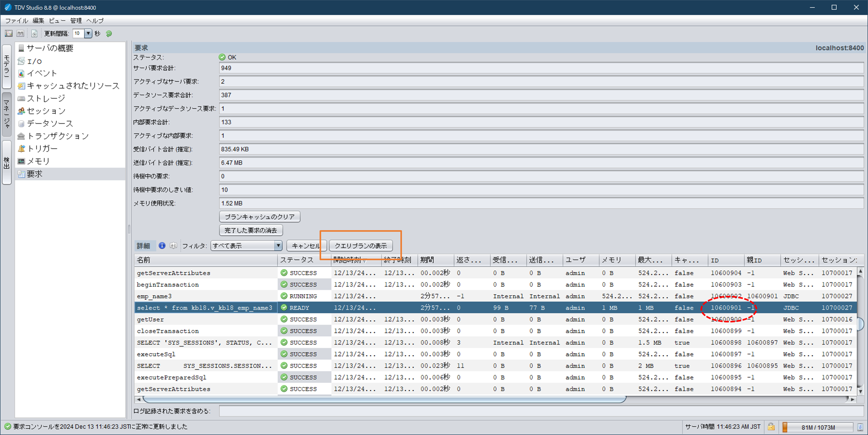The height and width of the screenshot is (435, 868).
Task: Open the フィルタ すべて表示 dropdown
Action: pos(246,246)
